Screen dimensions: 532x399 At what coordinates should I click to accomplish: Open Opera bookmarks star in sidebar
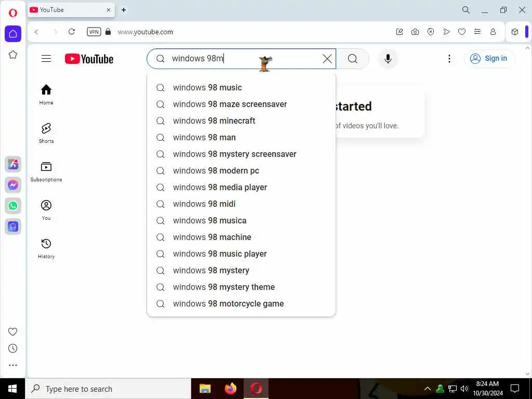[x=13, y=55]
